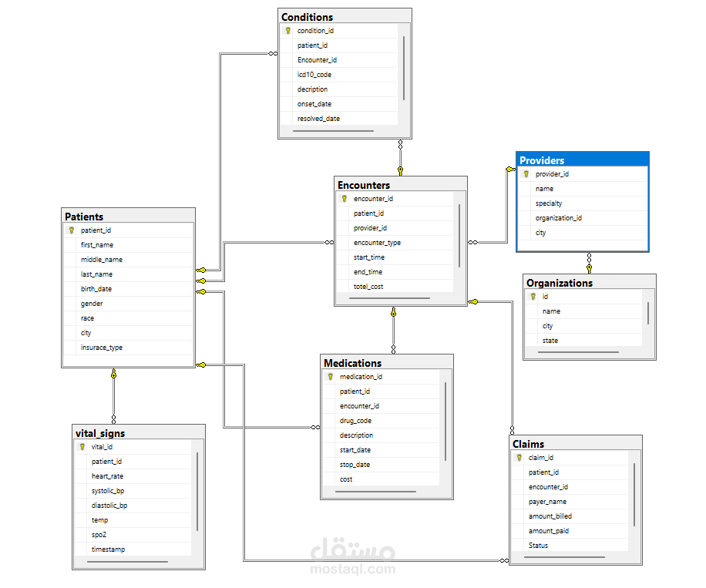Image resolution: width=706 pixels, height=588 pixels.
Task: Select the key icon beside vital_id
Action: (x=82, y=447)
